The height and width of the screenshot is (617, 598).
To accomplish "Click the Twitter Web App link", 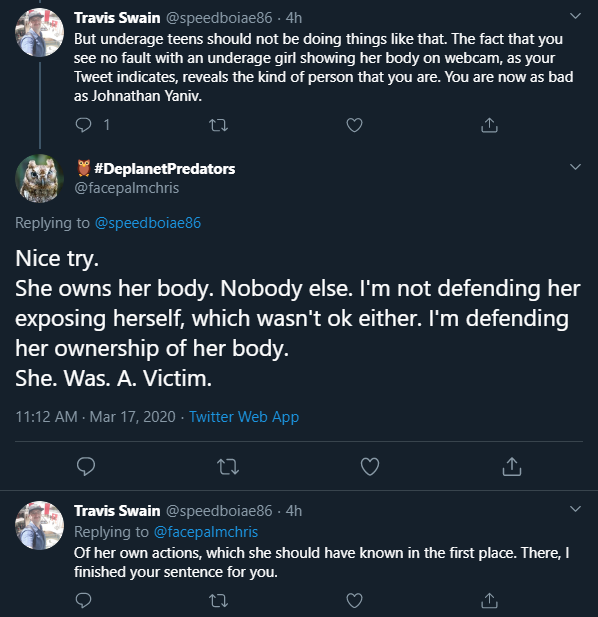I will point(244,417).
